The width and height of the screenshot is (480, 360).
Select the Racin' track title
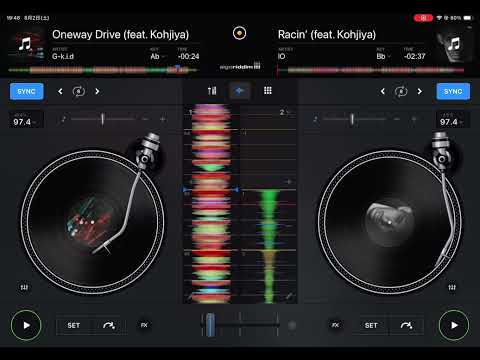tap(327, 34)
